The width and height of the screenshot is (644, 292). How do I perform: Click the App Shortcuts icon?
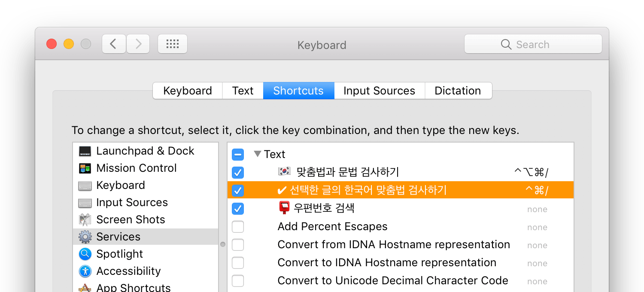click(85, 288)
